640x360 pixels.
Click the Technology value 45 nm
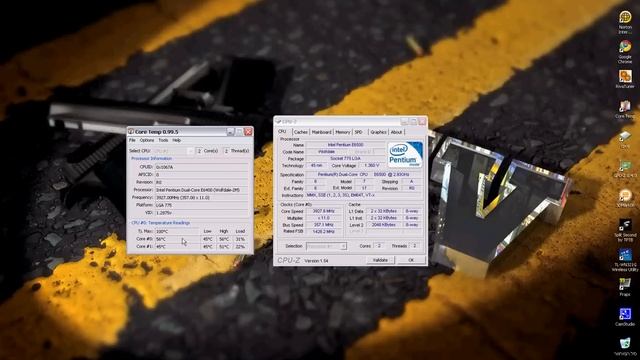point(316,166)
